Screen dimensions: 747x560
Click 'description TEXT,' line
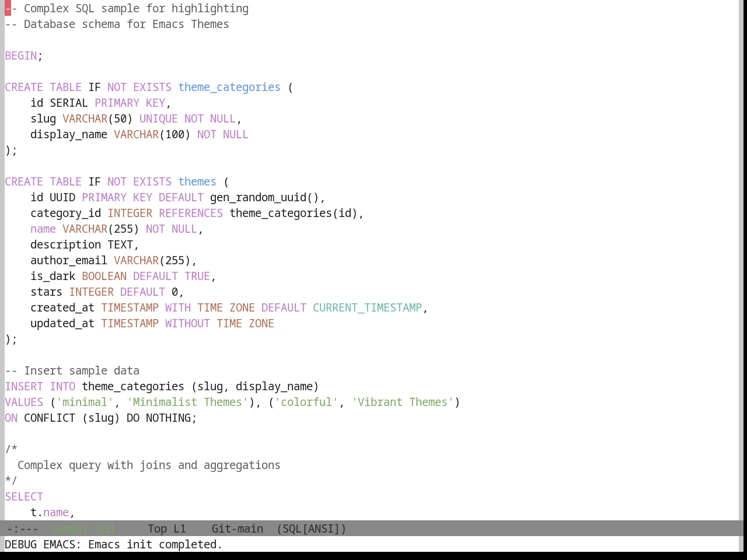(x=85, y=244)
